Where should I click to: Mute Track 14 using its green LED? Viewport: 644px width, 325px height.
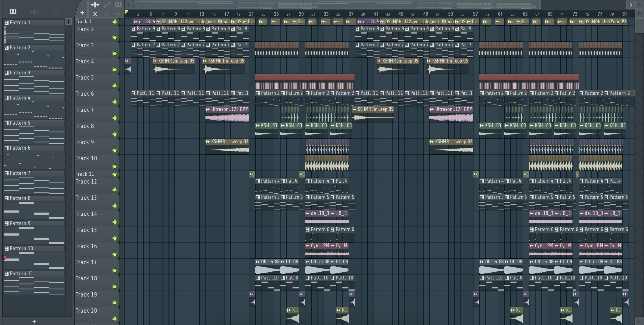[x=115, y=222]
